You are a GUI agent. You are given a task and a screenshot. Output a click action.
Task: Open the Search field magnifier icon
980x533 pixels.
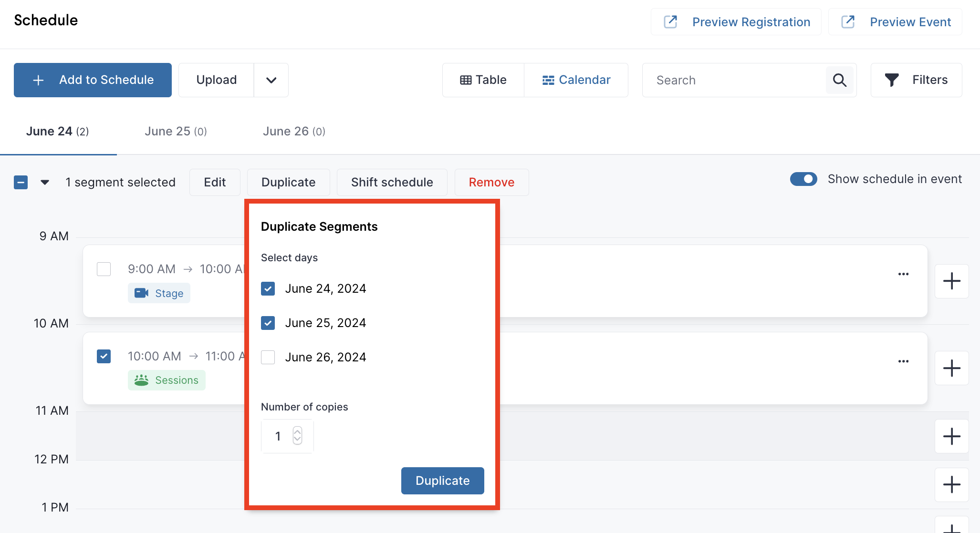pyautogui.click(x=840, y=80)
